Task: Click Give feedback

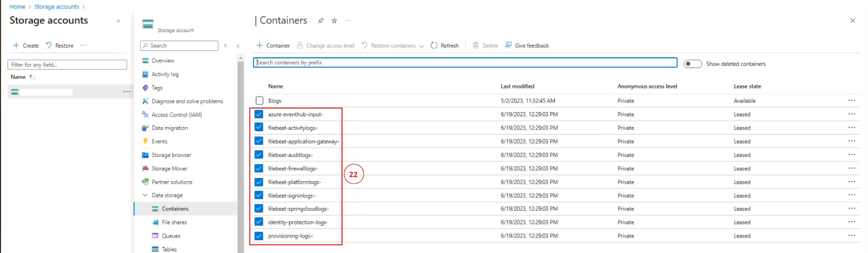Action: click(x=527, y=46)
